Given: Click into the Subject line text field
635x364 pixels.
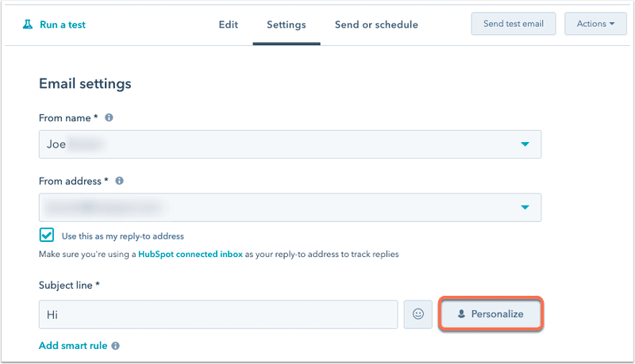Looking at the screenshot, I should (x=218, y=314).
